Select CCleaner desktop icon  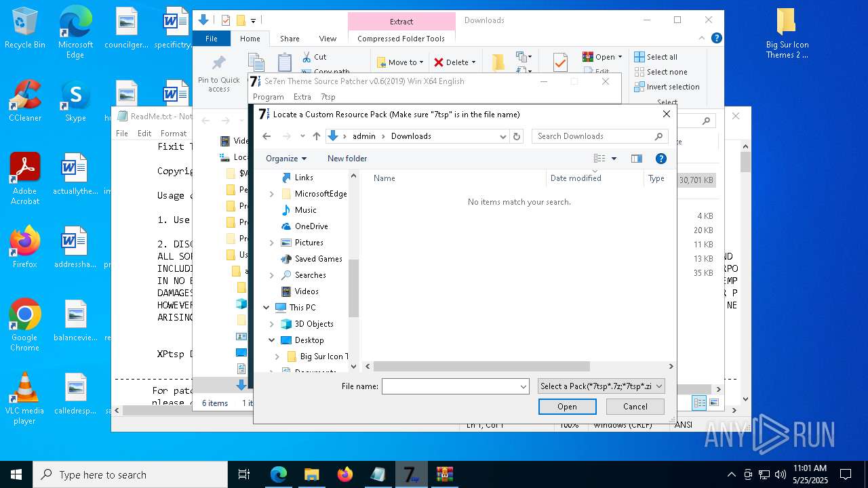point(25,101)
